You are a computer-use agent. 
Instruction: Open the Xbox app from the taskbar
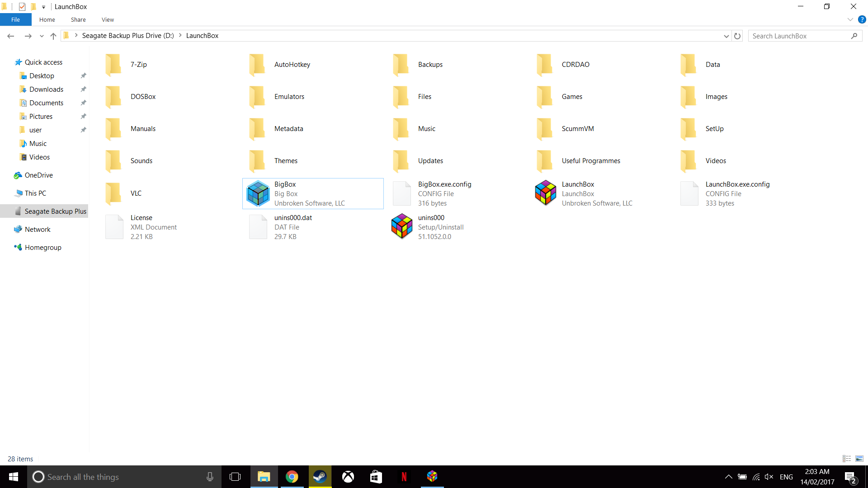pos(348,477)
